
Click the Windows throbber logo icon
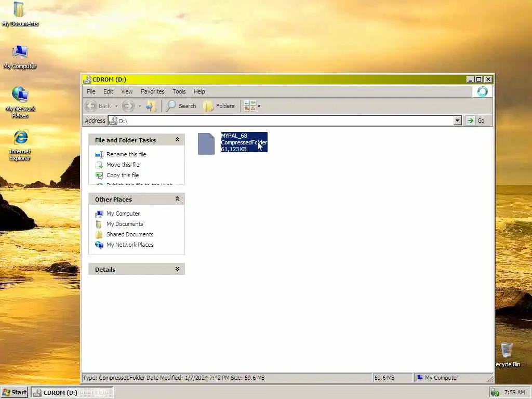(x=482, y=91)
